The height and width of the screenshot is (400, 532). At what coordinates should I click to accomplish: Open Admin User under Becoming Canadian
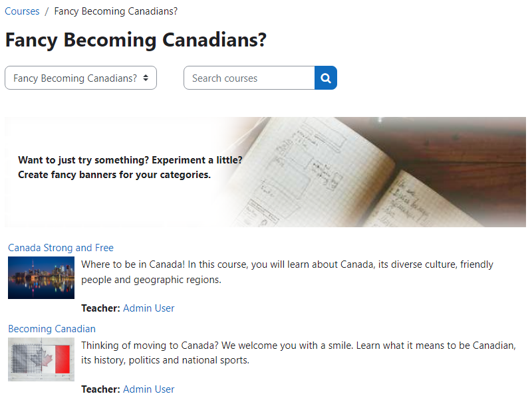coord(149,389)
